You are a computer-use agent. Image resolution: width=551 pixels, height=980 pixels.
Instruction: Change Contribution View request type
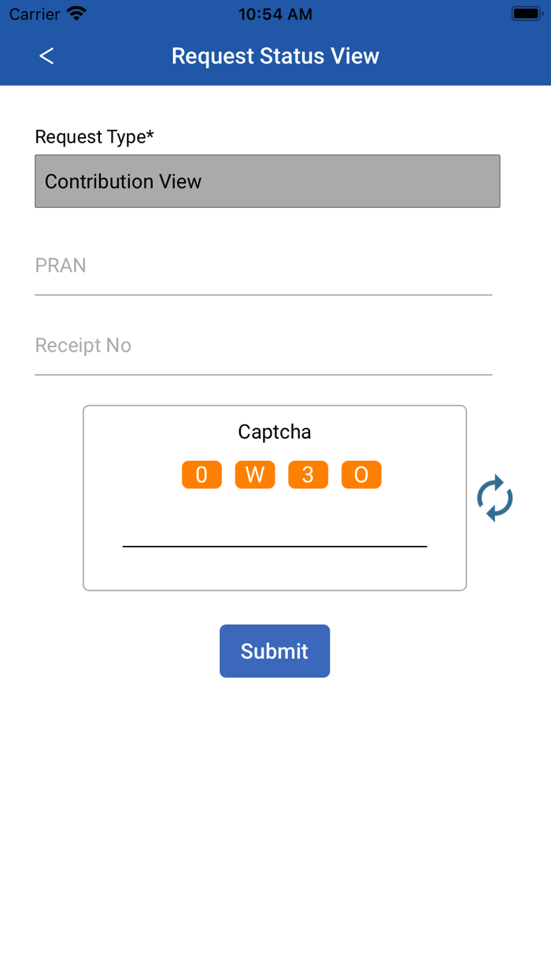tap(268, 181)
